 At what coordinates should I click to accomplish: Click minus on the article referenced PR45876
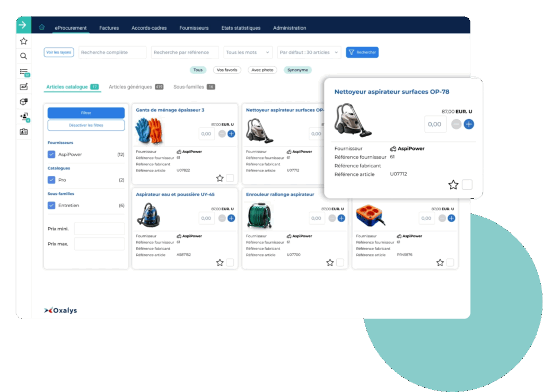click(x=442, y=218)
